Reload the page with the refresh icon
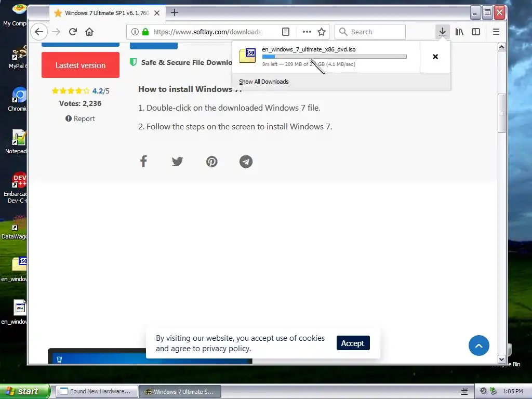Screen dimensions: 532x399 73,32
